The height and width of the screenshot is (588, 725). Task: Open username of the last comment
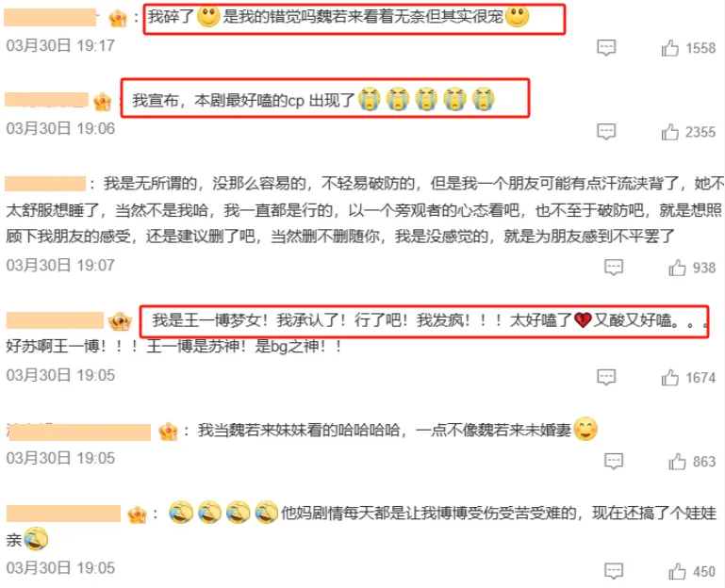(64, 514)
